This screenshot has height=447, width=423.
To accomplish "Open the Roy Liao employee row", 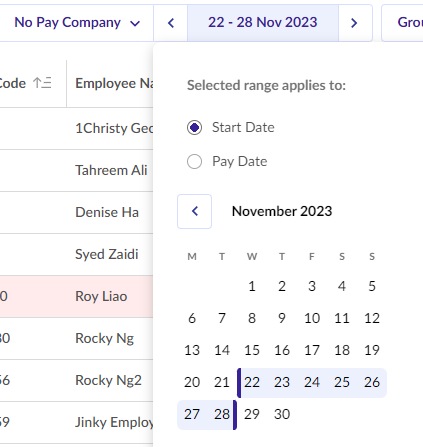I will (76, 296).
